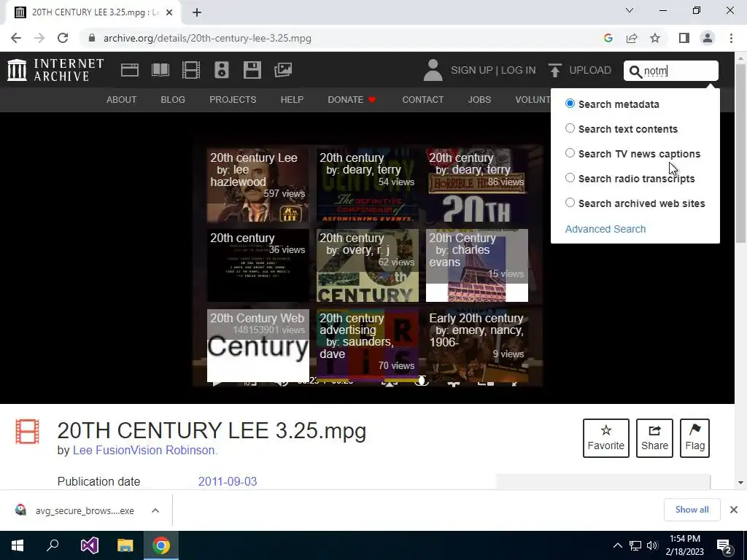Open the tab search chevron
This screenshot has height=560, width=747.
click(x=630, y=10)
